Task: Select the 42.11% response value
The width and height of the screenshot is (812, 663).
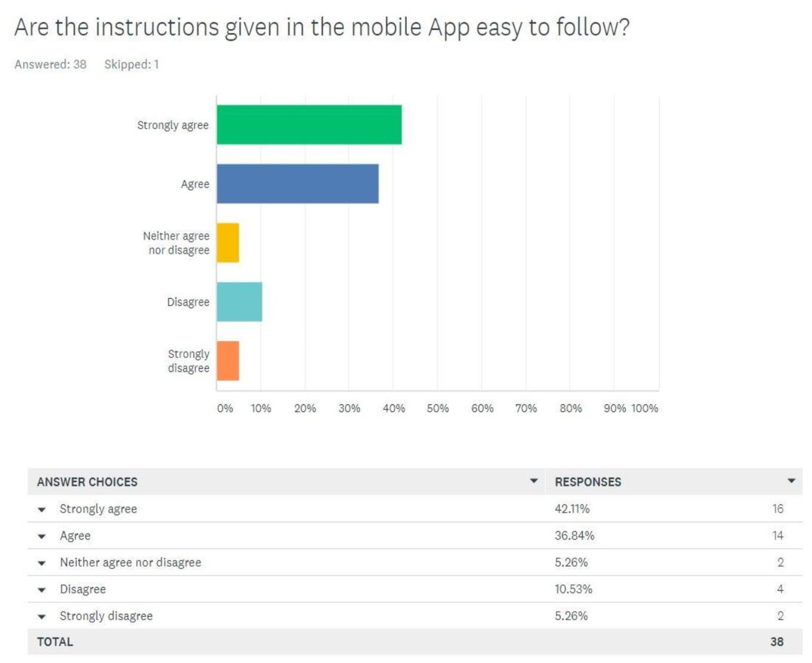Action: click(x=572, y=509)
